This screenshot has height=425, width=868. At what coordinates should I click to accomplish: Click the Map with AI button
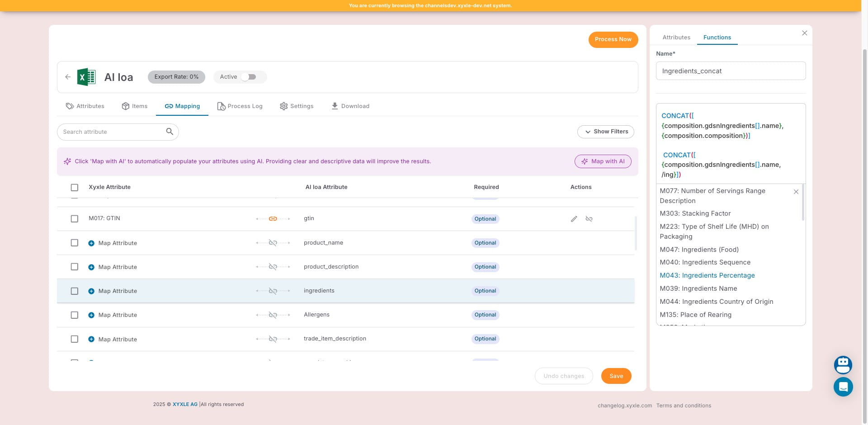603,161
